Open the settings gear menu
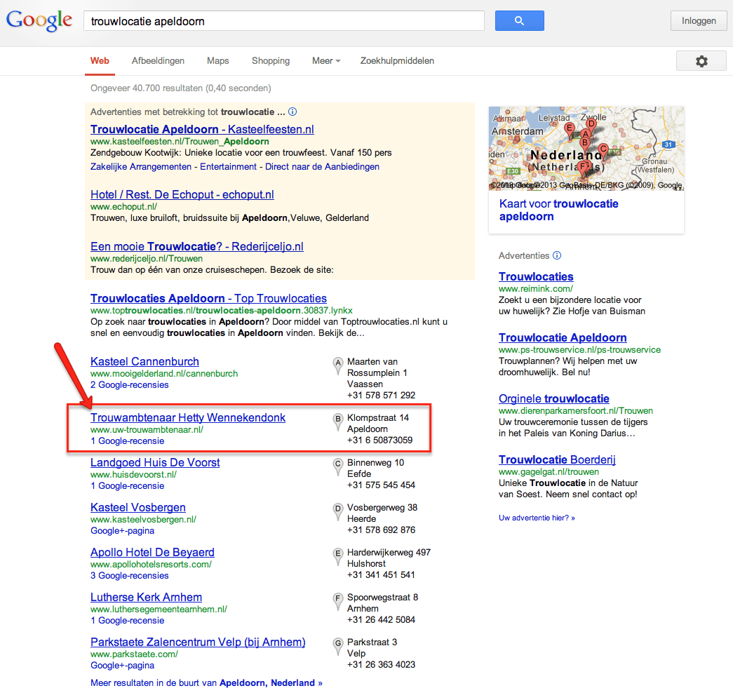The width and height of the screenshot is (733, 700). click(701, 61)
